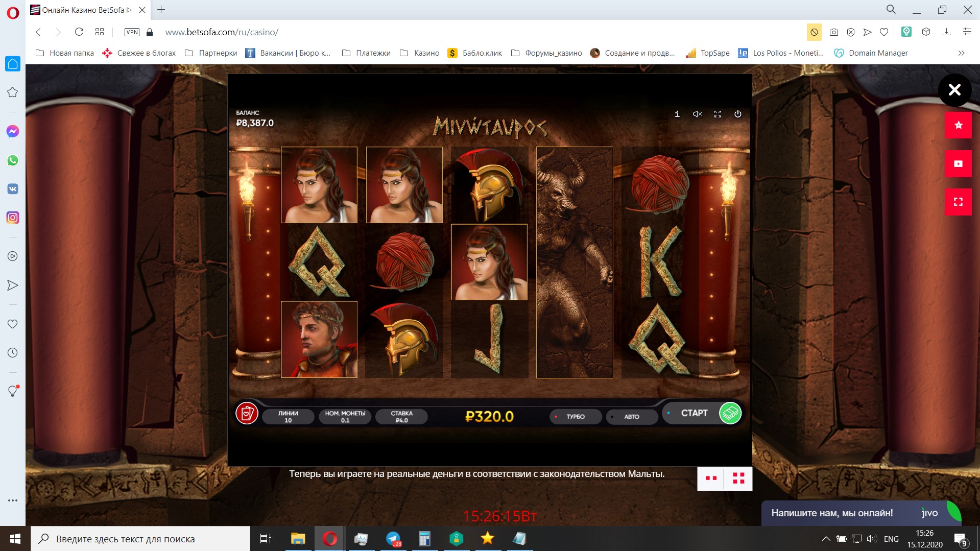
Task: Open browsing history clock in sidebar
Action: pos(13,353)
